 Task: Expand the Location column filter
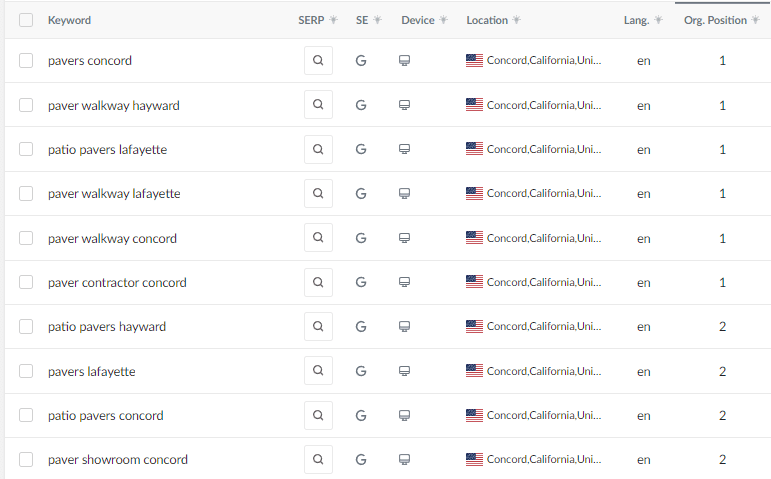click(x=516, y=20)
